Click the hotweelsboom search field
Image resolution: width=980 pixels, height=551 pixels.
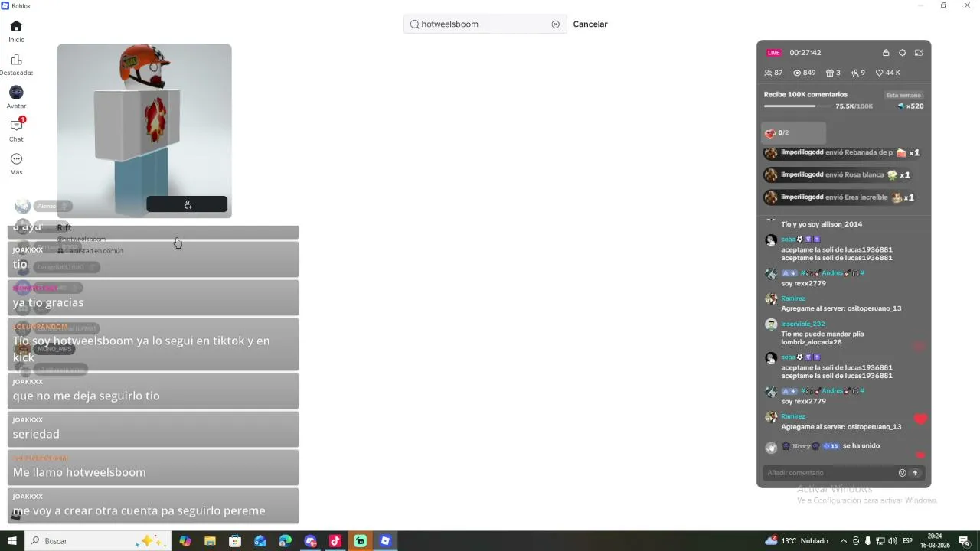[x=485, y=24]
